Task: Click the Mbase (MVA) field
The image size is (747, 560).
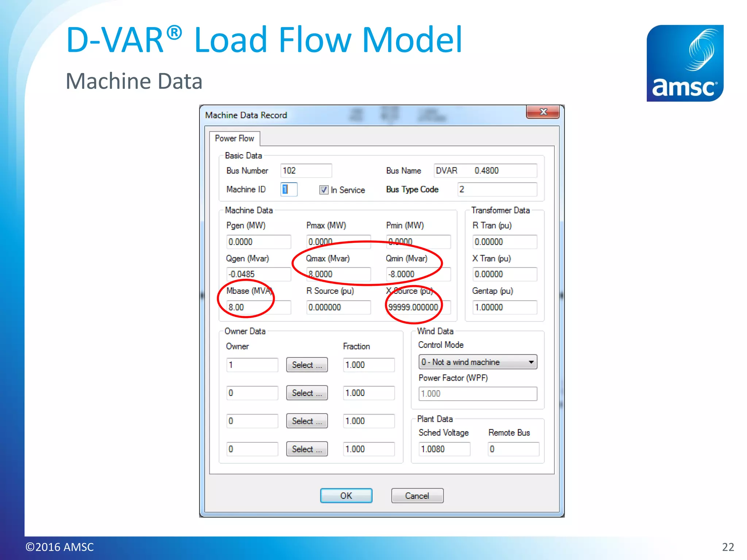Action: 259,307
